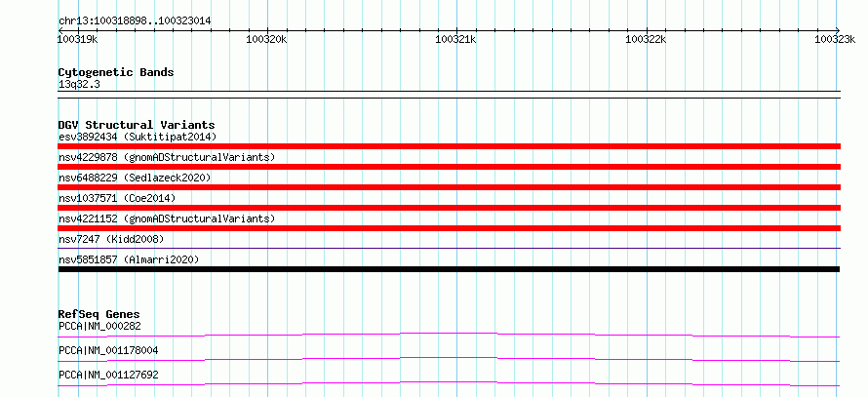868x397 pixels.
Task: Open the PCCA|NM_001178004 transcript label
Action: pyautogui.click(x=108, y=350)
